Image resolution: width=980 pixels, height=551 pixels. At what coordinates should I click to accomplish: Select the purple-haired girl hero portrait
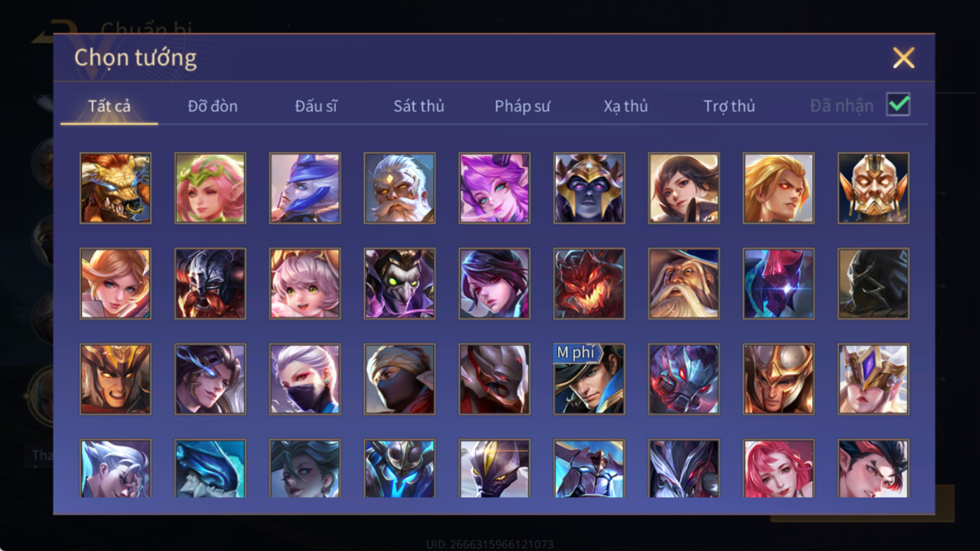click(494, 188)
